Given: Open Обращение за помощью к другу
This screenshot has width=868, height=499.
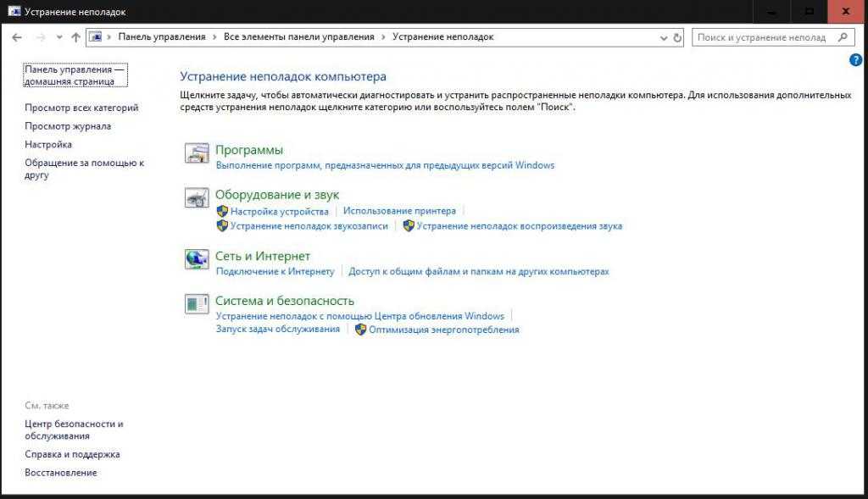Looking at the screenshot, I should coord(84,169).
